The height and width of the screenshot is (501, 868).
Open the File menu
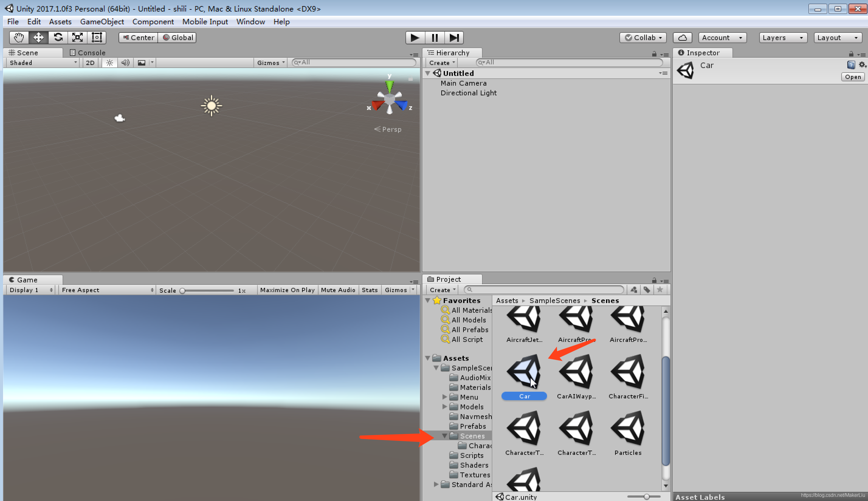point(13,22)
